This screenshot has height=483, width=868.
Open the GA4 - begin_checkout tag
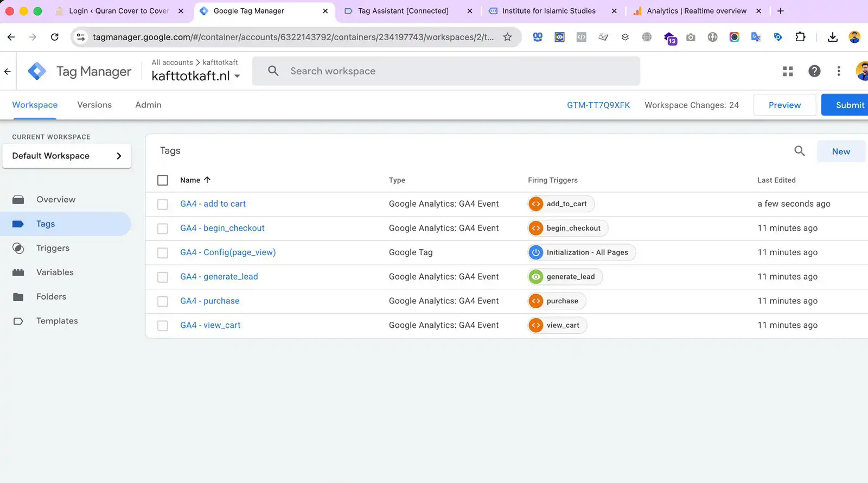(222, 228)
